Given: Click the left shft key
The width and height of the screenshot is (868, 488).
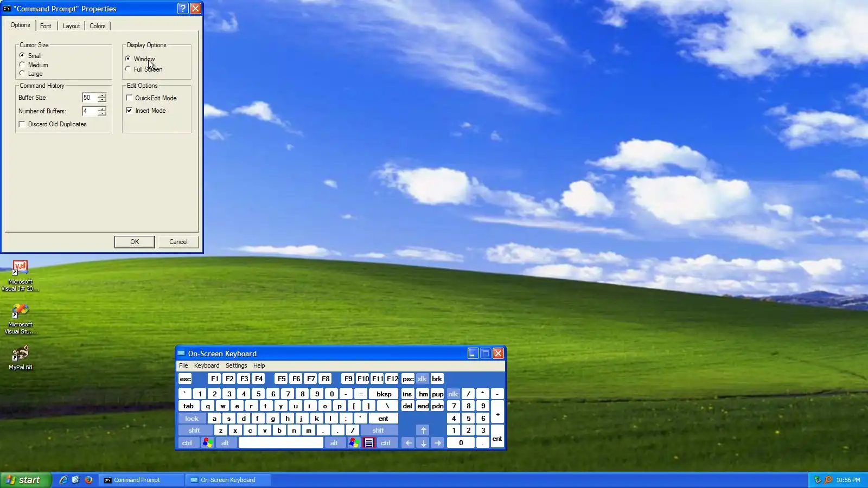Looking at the screenshot, I should [x=194, y=431].
